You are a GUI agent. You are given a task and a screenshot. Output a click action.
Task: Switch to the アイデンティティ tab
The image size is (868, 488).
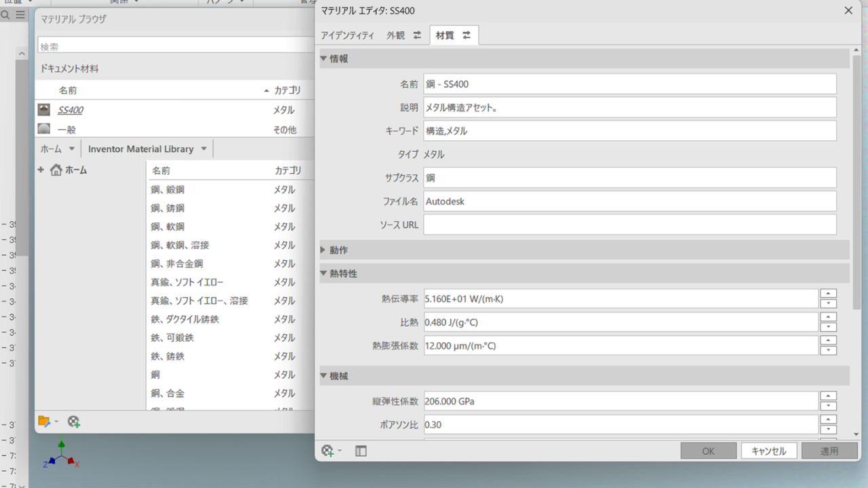coord(347,35)
